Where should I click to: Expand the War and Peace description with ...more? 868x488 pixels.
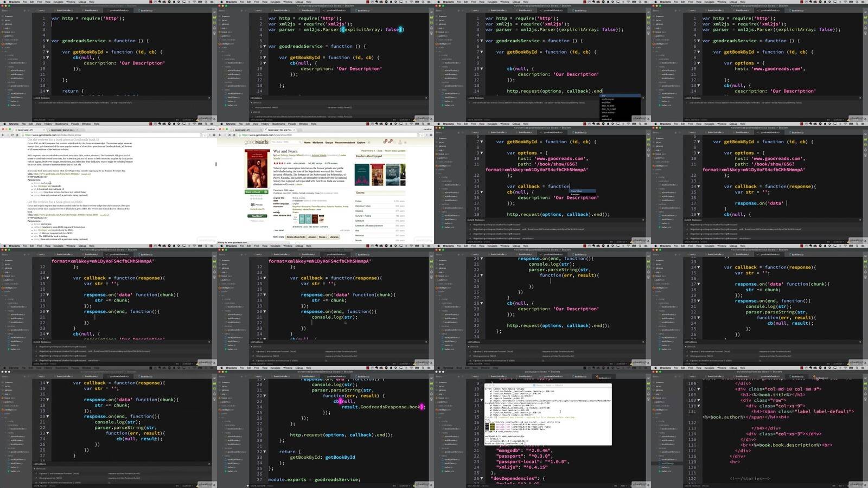click(299, 184)
